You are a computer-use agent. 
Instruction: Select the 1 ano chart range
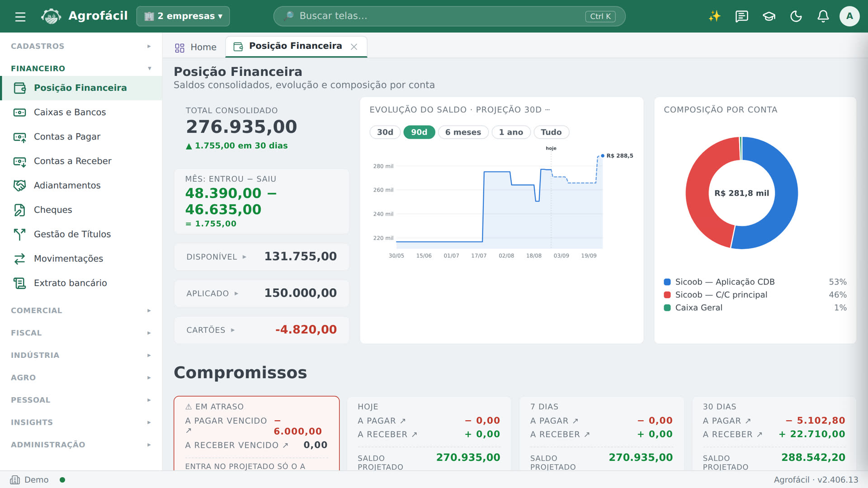coord(511,132)
